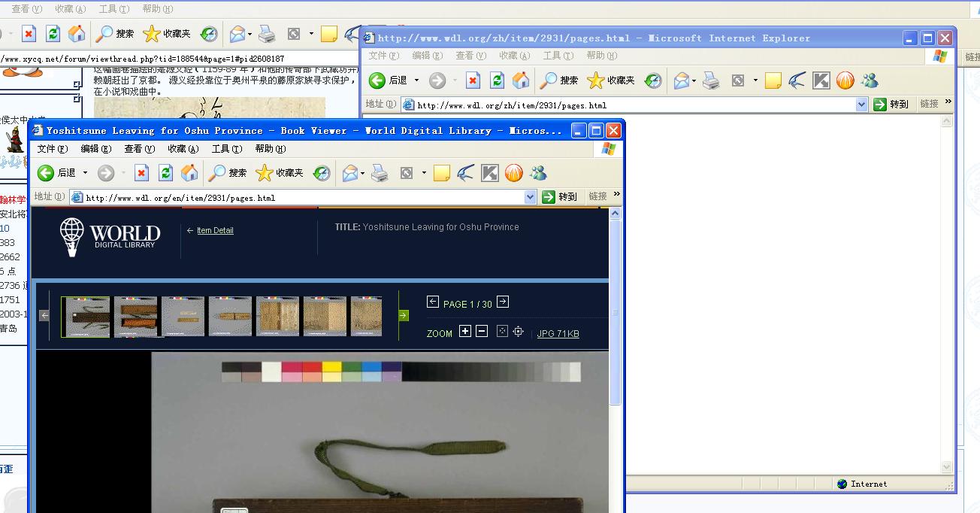Click World Digital Library logo
The width and height of the screenshot is (980, 513).
coord(110,237)
